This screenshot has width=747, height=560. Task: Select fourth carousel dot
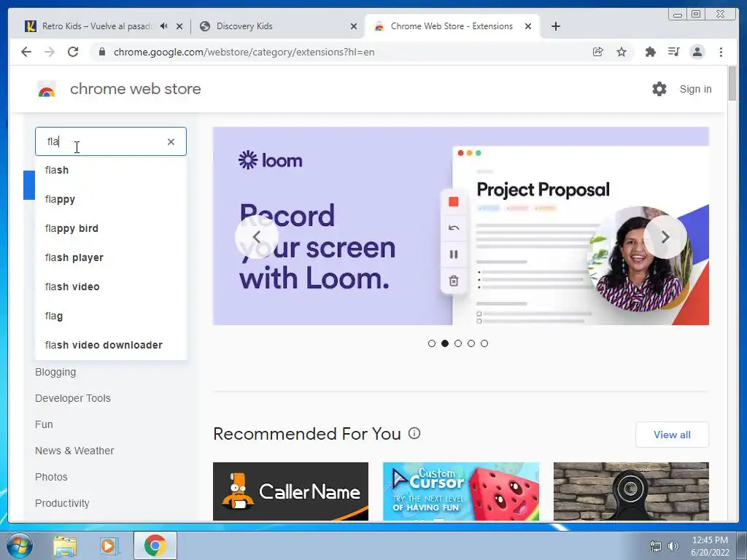(471, 343)
